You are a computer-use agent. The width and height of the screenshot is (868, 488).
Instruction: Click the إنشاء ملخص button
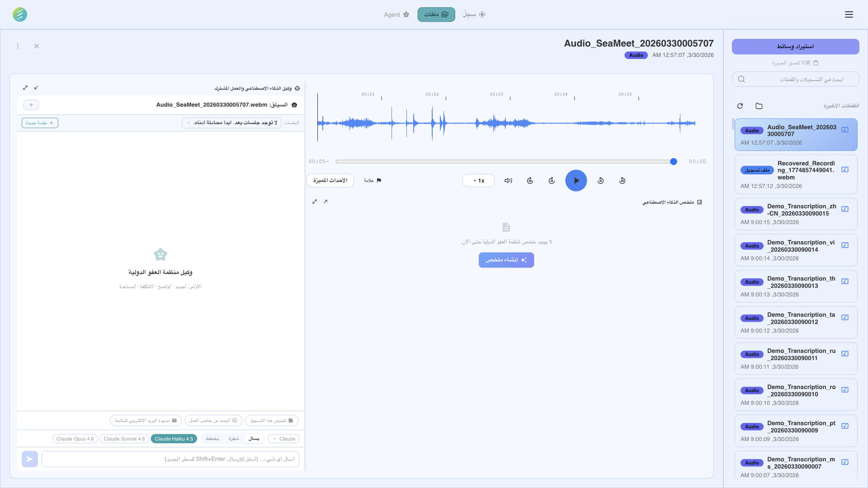[506, 260]
